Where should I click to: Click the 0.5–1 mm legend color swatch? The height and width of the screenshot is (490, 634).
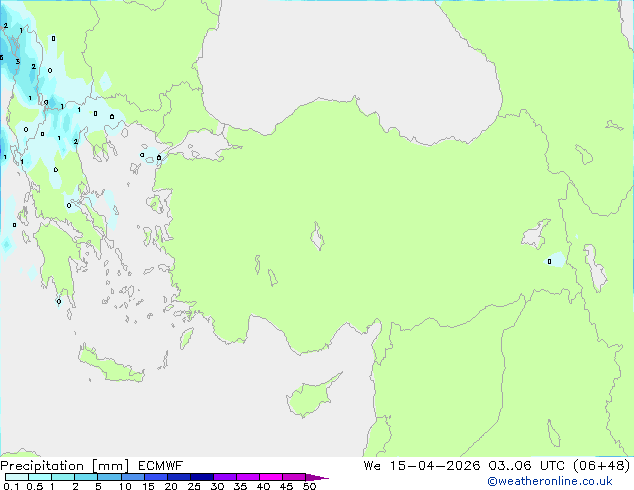(x=40, y=477)
